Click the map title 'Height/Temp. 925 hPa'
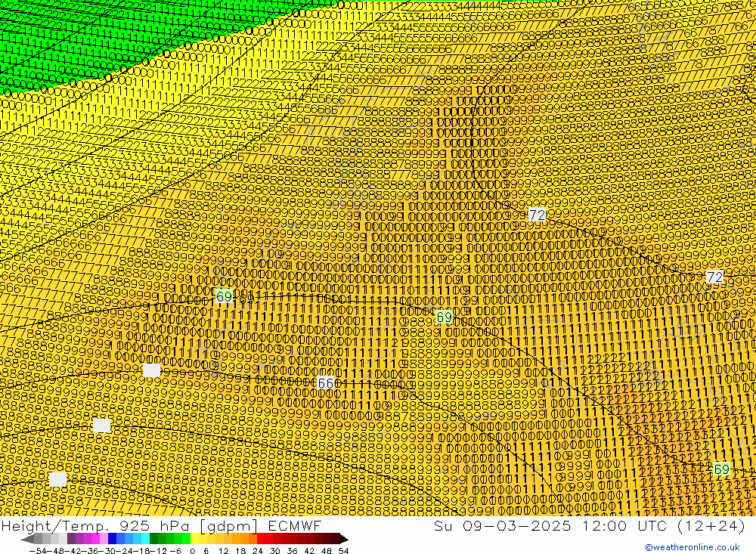The height and width of the screenshot is (554, 756). (x=94, y=525)
